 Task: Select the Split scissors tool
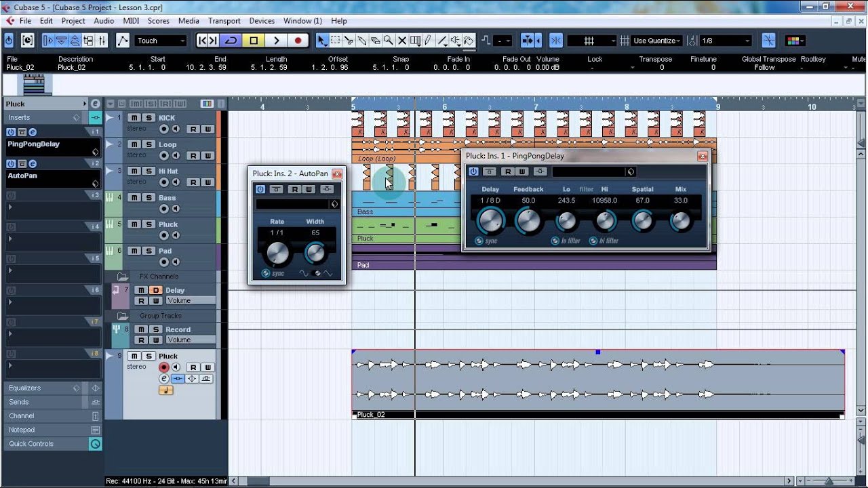pyautogui.click(x=349, y=41)
